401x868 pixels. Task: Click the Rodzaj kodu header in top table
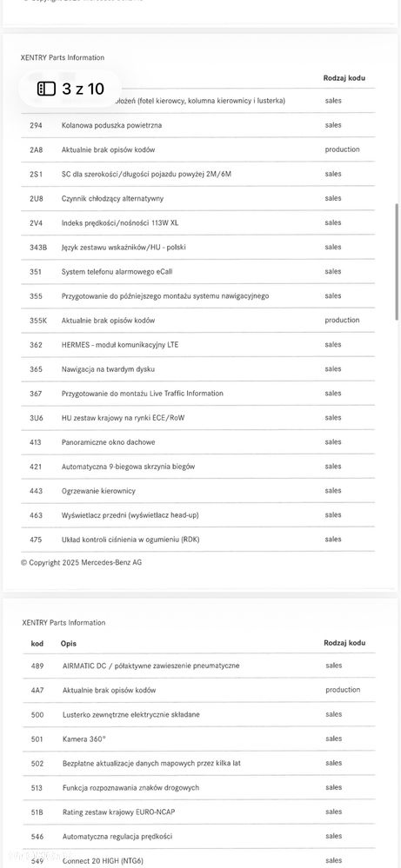[344, 78]
